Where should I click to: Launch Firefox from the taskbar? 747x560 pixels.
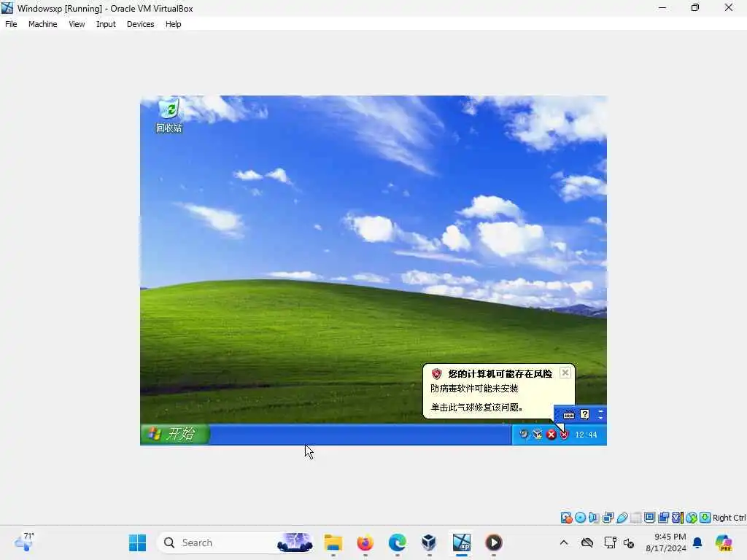tap(365, 542)
